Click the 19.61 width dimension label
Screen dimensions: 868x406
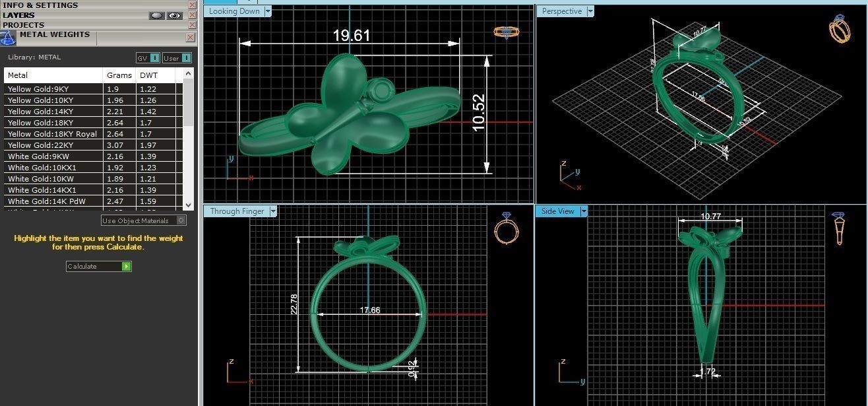click(x=352, y=35)
